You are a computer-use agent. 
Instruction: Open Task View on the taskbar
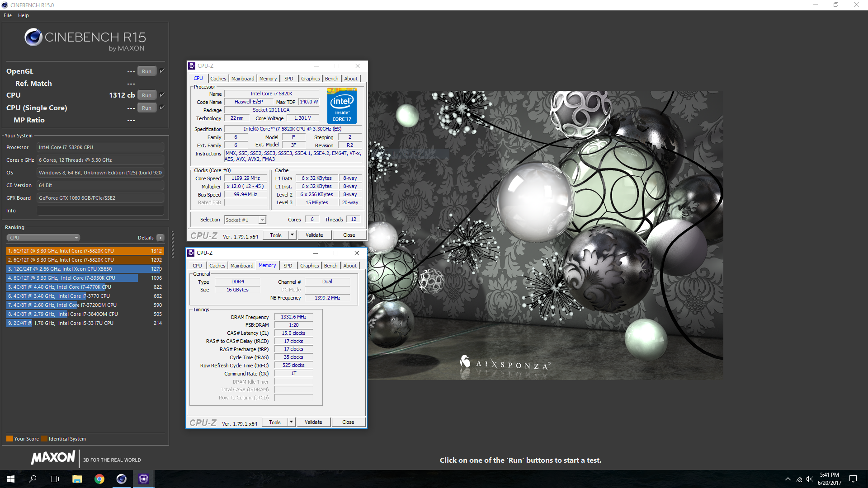tap(54, 479)
